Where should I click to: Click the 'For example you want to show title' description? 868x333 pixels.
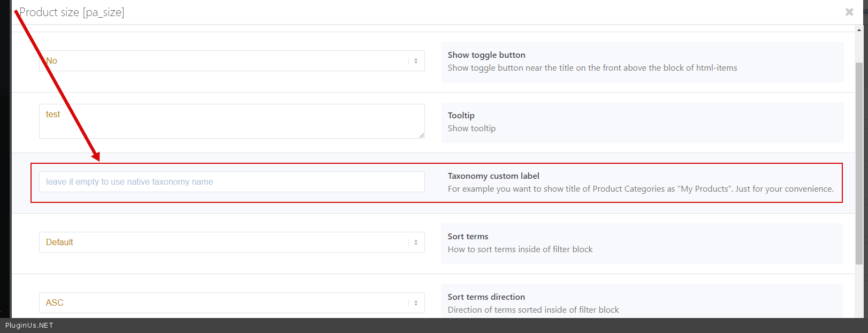[641, 189]
